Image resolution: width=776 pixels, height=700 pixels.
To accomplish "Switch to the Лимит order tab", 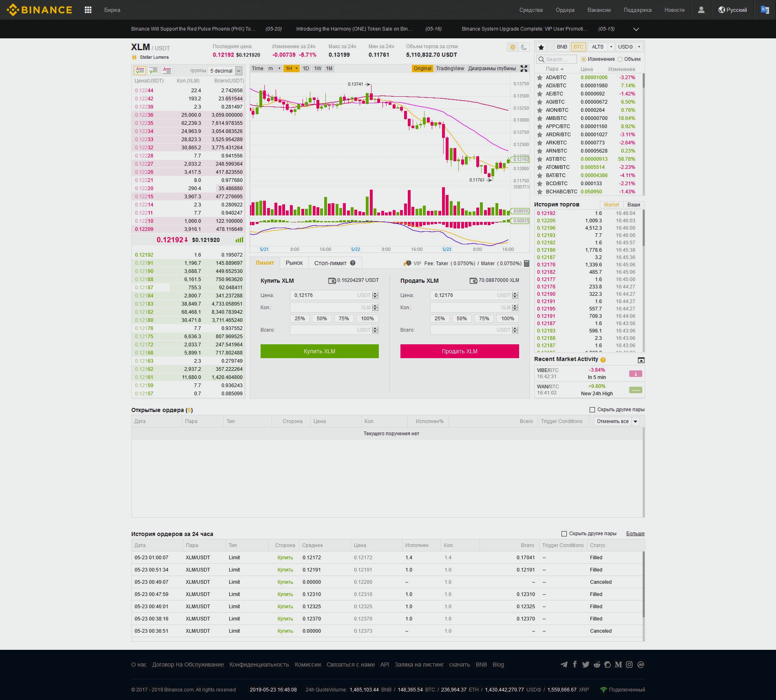I will [265, 263].
